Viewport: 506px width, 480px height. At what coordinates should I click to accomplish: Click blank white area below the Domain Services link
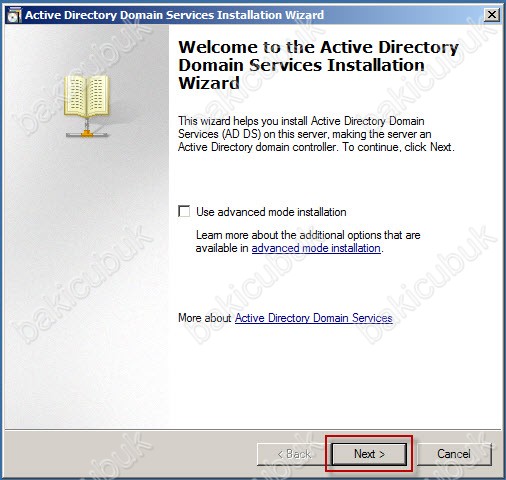click(333, 377)
